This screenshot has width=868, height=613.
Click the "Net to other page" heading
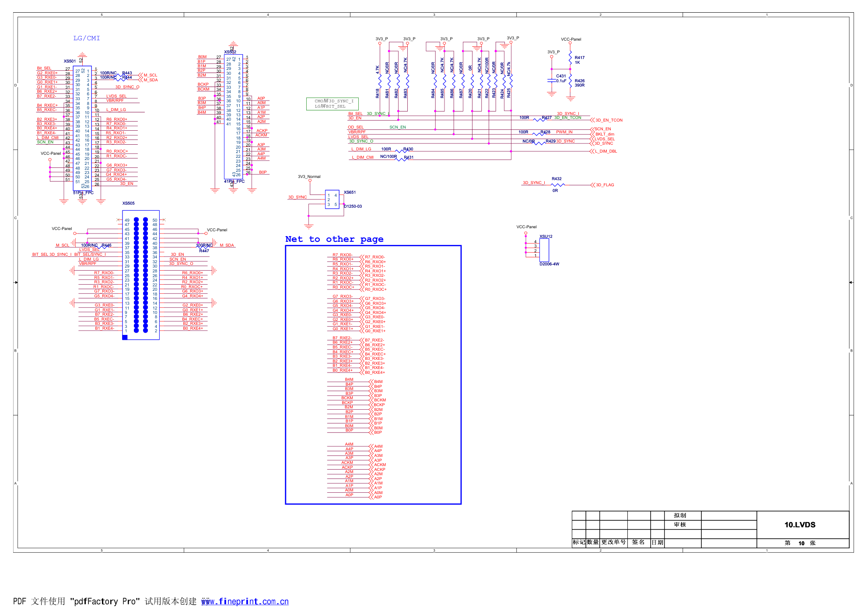coord(334,239)
